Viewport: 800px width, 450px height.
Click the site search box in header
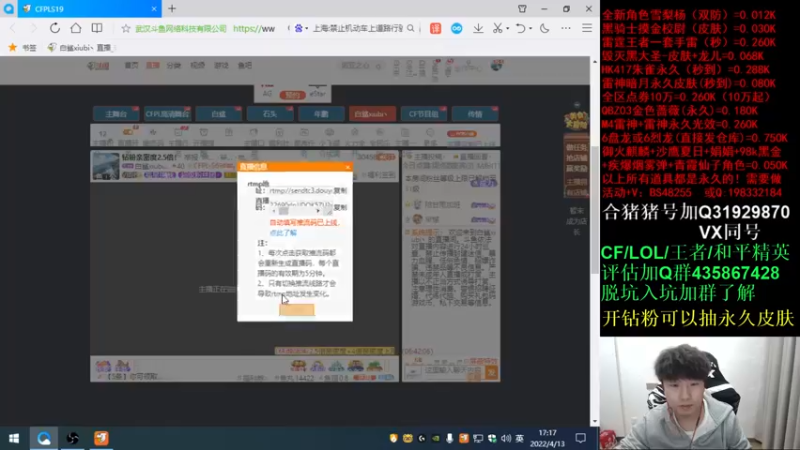(x=361, y=66)
